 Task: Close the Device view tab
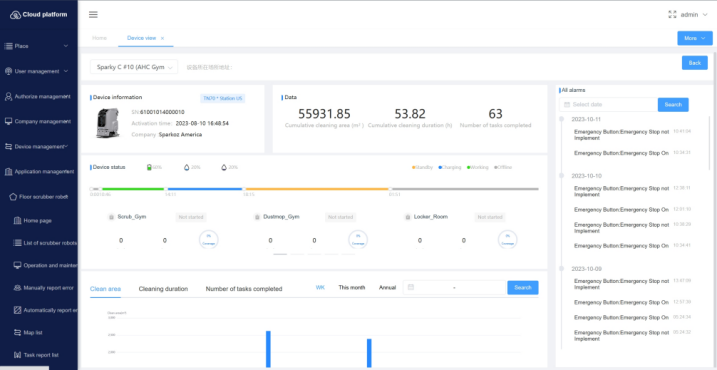click(x=162, y=38)
